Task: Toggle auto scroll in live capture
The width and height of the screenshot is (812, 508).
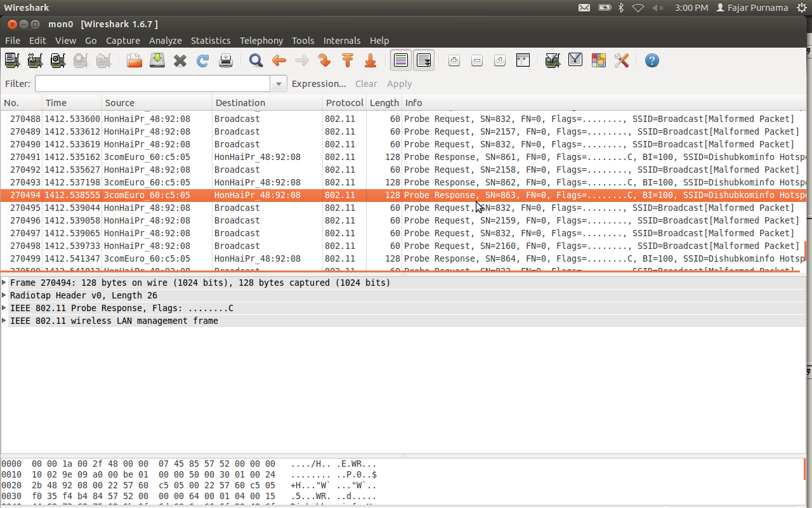Action: pyautogui.click(x=424, y=60)
